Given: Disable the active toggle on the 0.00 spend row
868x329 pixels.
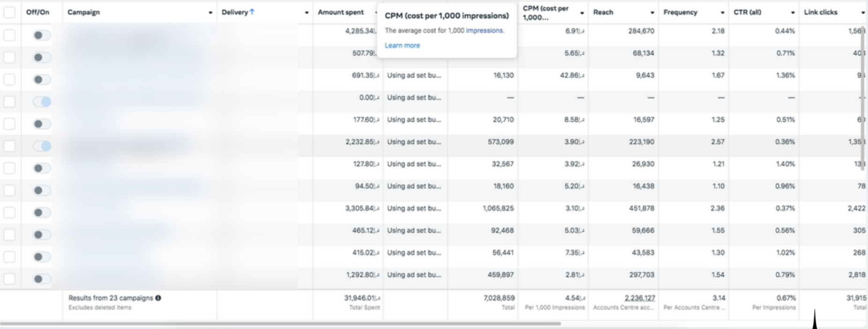Looking at the screenshot, I should click(42, 102).
